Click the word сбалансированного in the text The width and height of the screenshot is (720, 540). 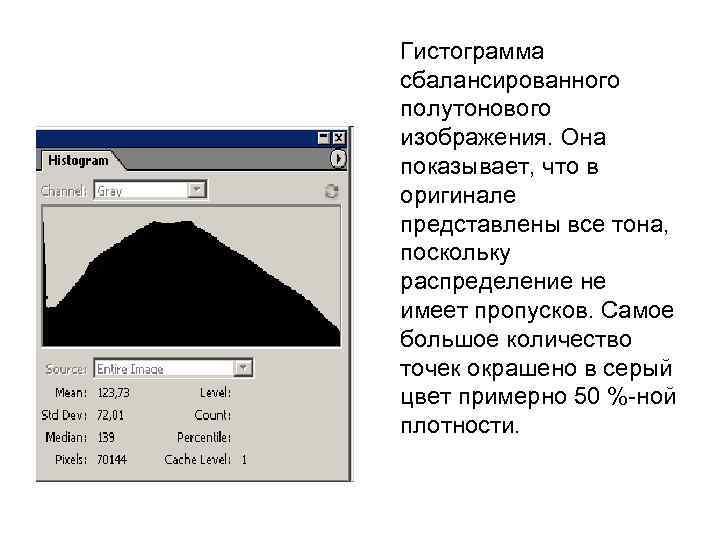point(510,80)
